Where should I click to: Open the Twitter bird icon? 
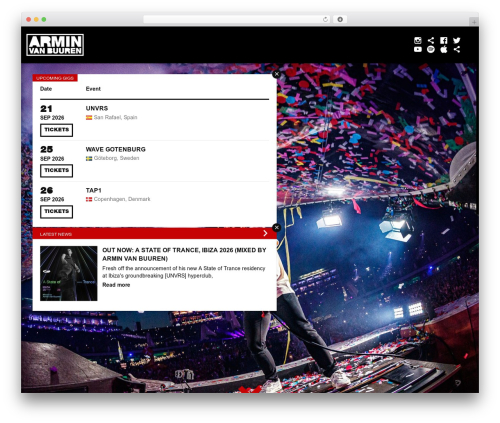[457, 40]
